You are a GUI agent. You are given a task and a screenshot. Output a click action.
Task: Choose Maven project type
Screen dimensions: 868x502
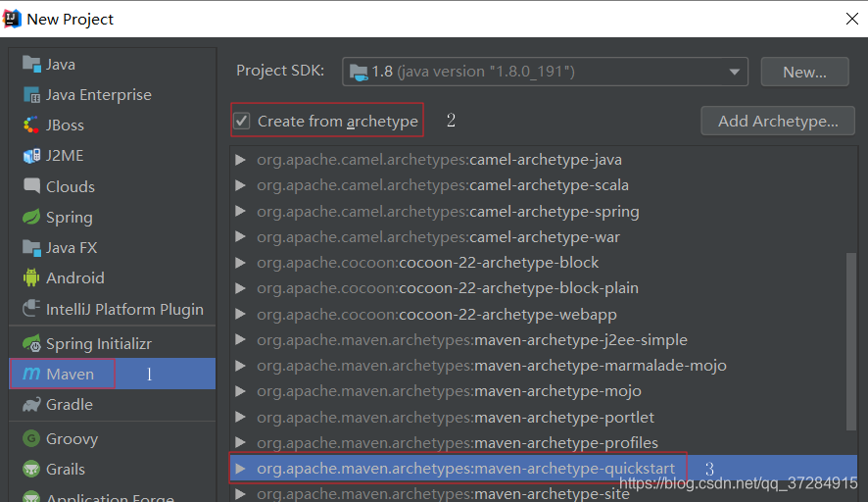(x=113, y=374)
